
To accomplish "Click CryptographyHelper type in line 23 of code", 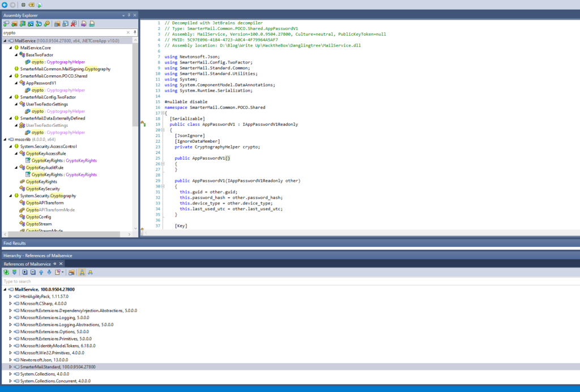I will coord(217,147).
